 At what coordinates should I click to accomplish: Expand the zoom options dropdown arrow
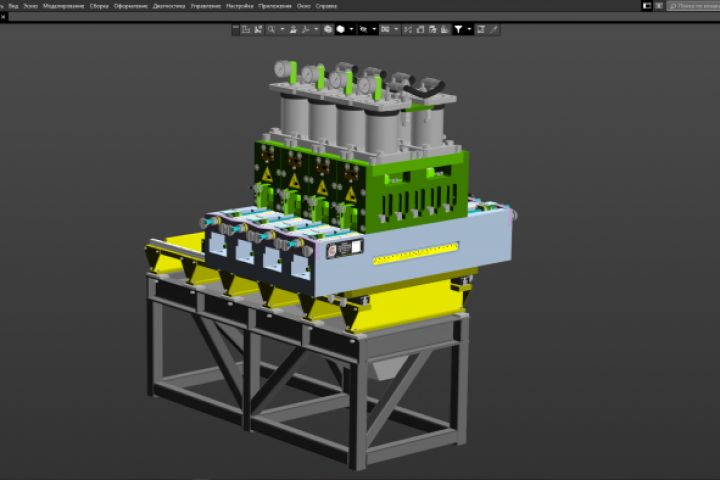282,29
